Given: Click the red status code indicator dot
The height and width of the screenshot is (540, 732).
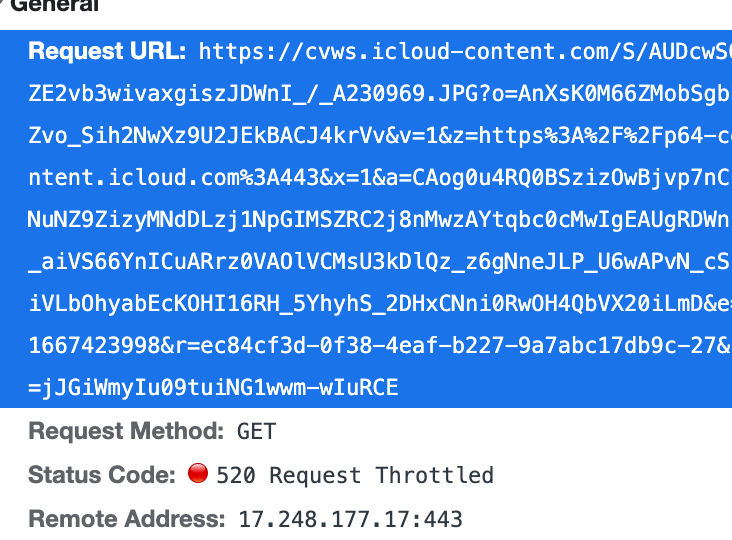Looking at the screenshot, I should click(x=198, y=473).
